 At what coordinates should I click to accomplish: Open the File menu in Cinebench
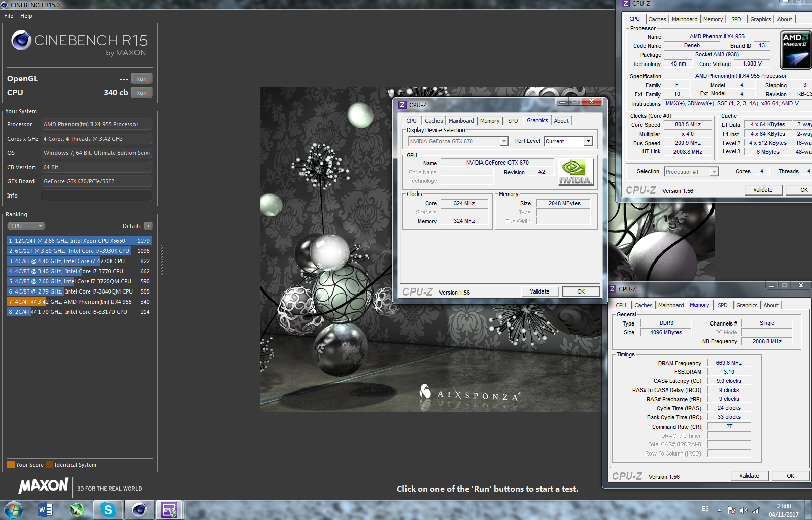click(9, 16)
